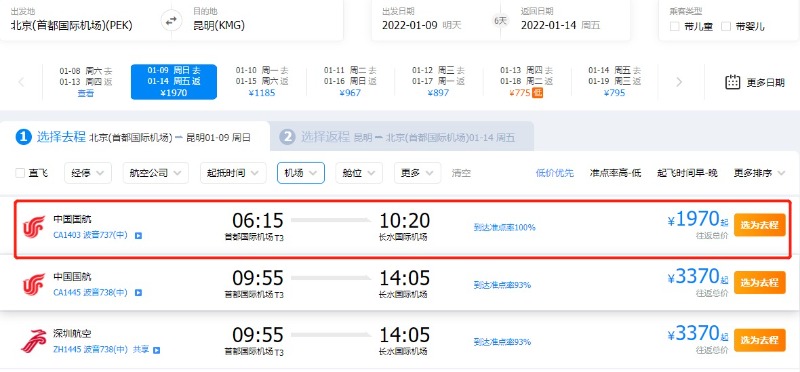This screenshot has height=372, width=800.
Task: Expand the 航空公司 filter dropdown
Action: [156, 173]
